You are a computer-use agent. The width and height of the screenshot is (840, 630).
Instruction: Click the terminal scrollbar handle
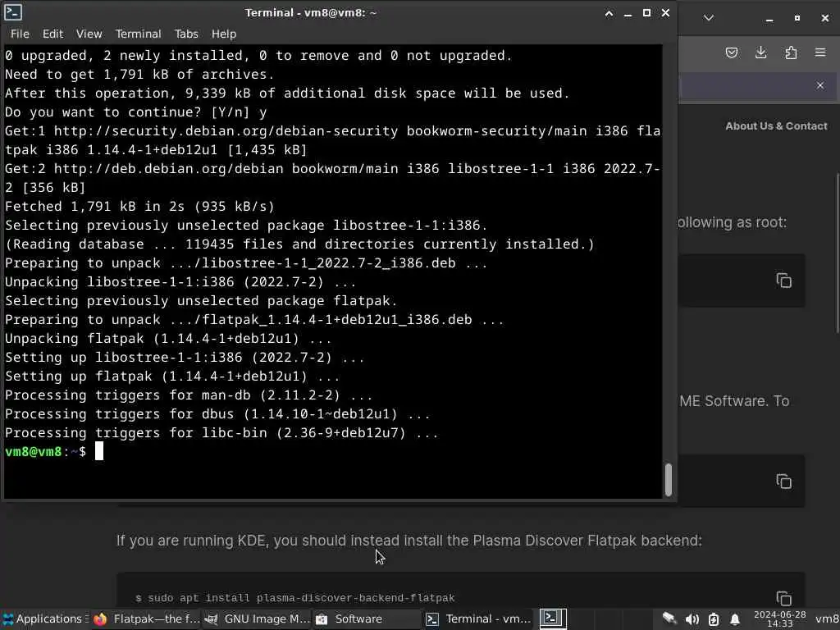click(668, 479)
